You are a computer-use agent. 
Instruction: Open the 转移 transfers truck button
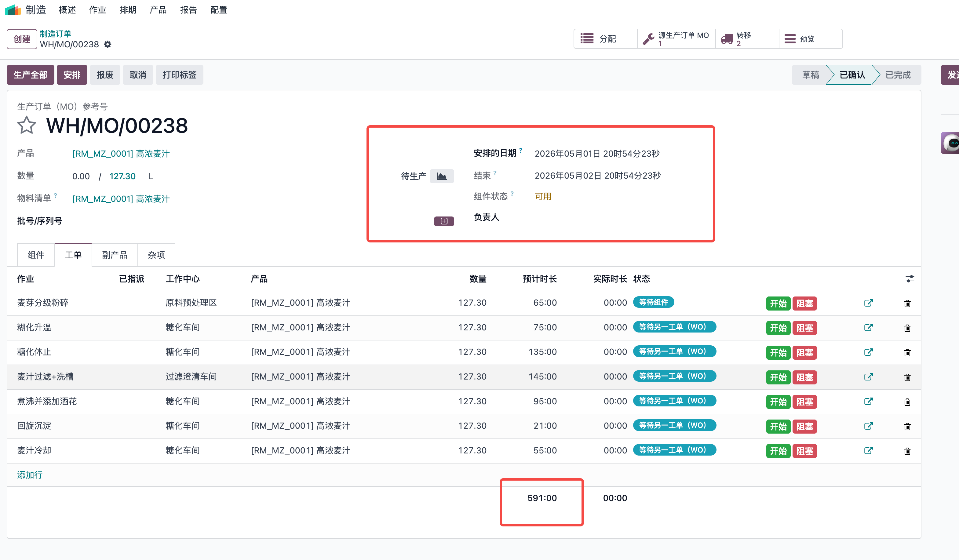tap(747, 39)
